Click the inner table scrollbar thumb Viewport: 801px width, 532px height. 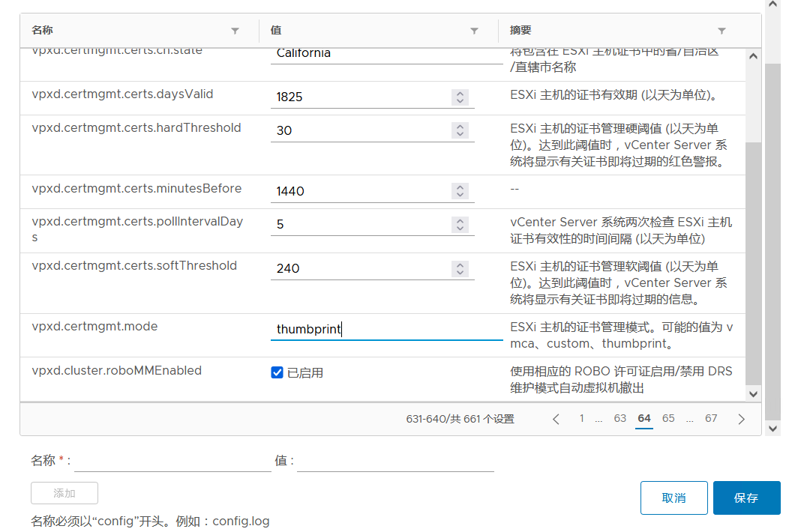(x=753, y=263)
